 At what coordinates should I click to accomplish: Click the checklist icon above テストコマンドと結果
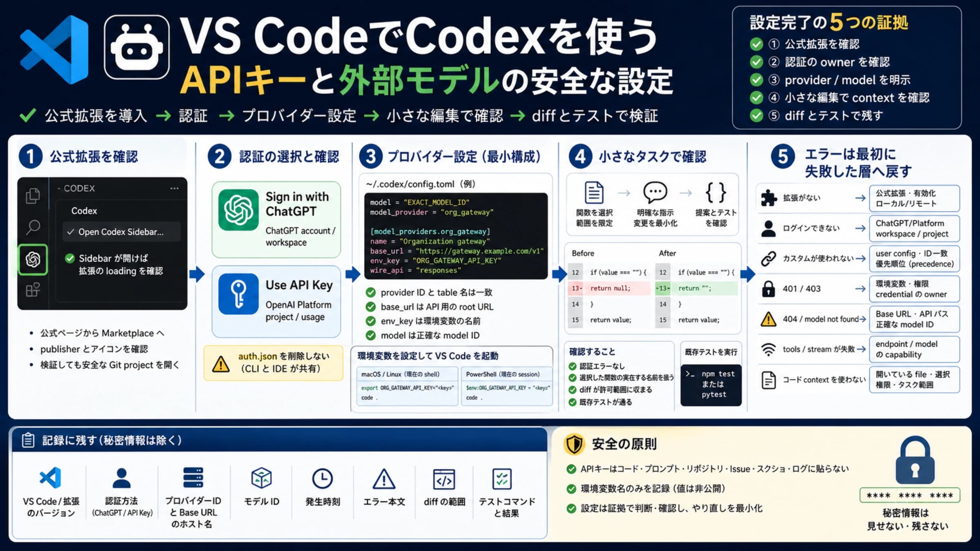click(502, 479)
